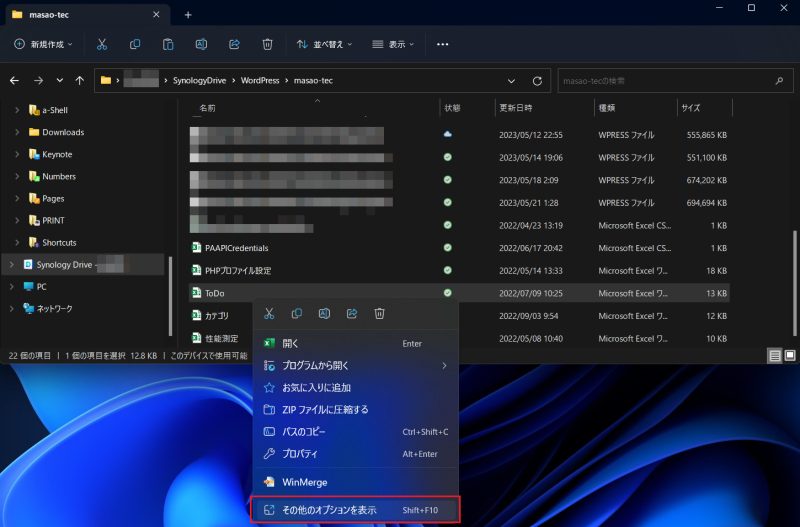This screenshot has height=527, width=800.
Task: Expand the Keynote folder in the tree
Action: [17, 154]
